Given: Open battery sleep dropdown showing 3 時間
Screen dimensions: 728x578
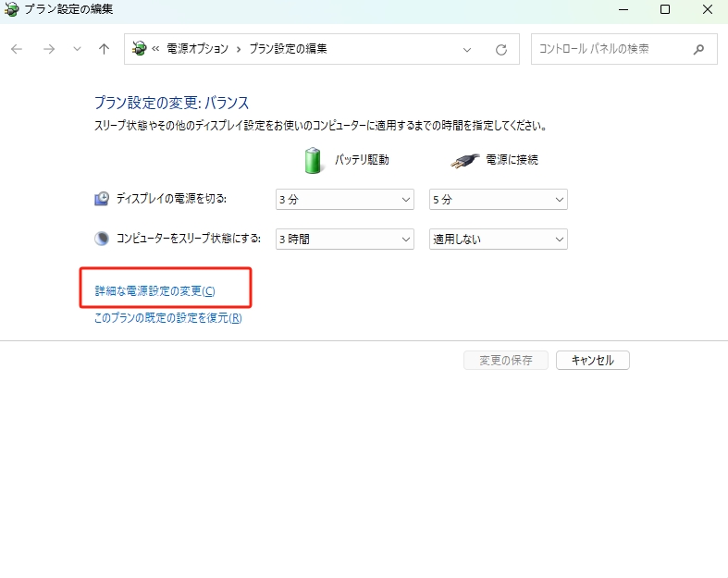Looking at the screenshot, I should (x=344, y=240).
